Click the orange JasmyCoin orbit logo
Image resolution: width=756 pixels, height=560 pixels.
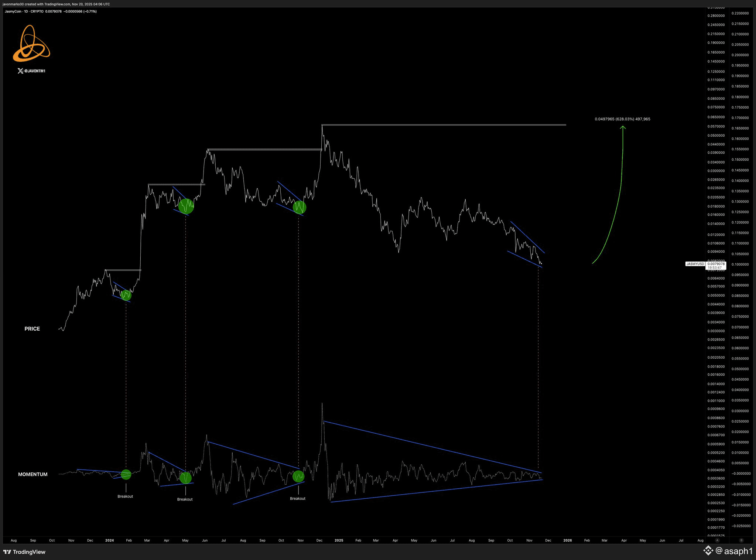pyautogui.click(x=31, y=44)
